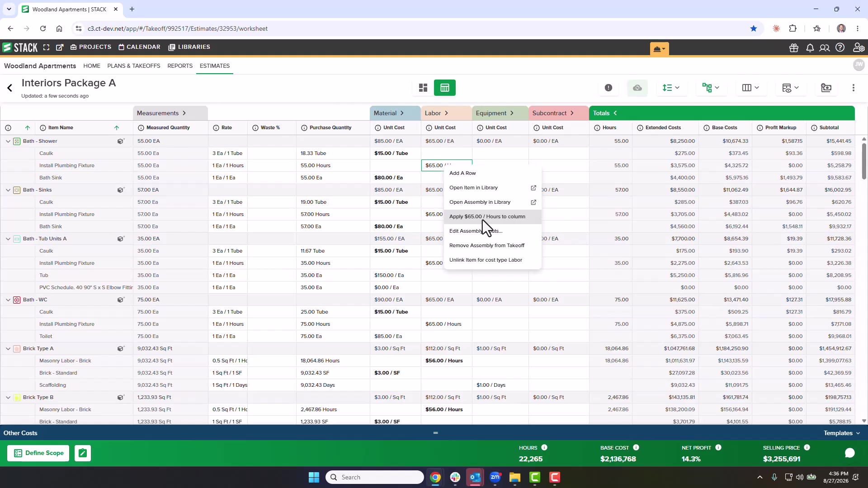This screenshot has width=868, height=488.
Task: Choose Open Item in Library
Action: pos(493,188)
